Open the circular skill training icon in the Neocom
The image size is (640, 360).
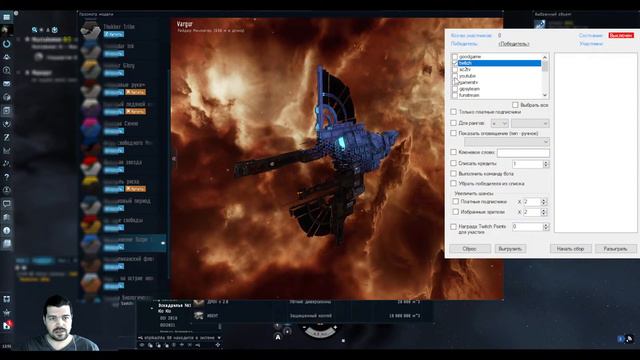(7, 44)
